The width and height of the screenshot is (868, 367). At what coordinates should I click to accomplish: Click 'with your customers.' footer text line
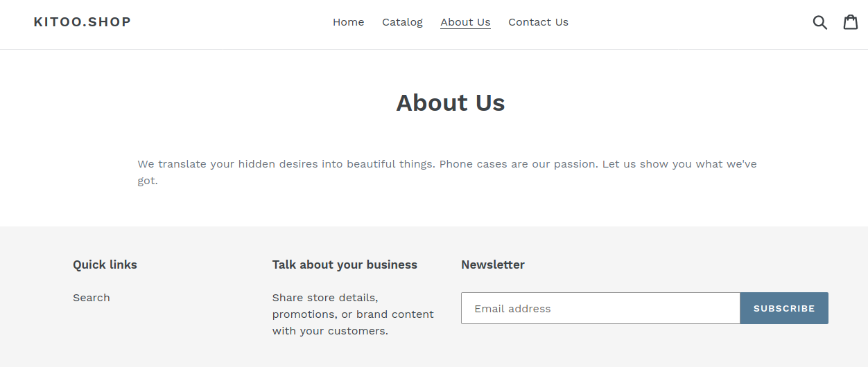[330, 331]
